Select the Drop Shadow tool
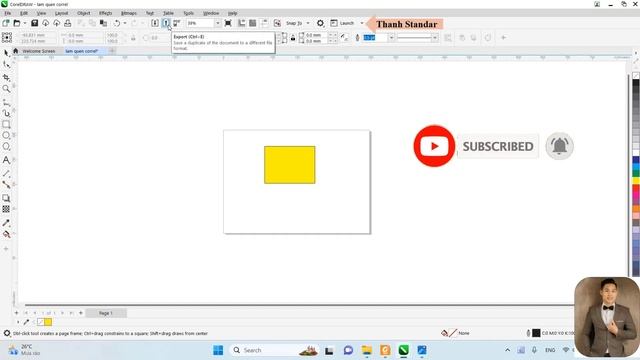The height and width of the screenshot is (360, 640). pyautogui.click(x=6, y=198)
